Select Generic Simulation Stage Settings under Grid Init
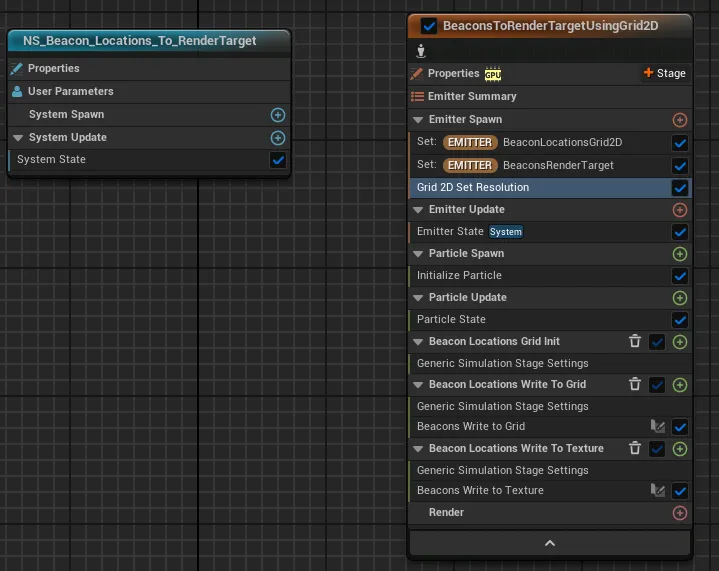 point(550,363)
